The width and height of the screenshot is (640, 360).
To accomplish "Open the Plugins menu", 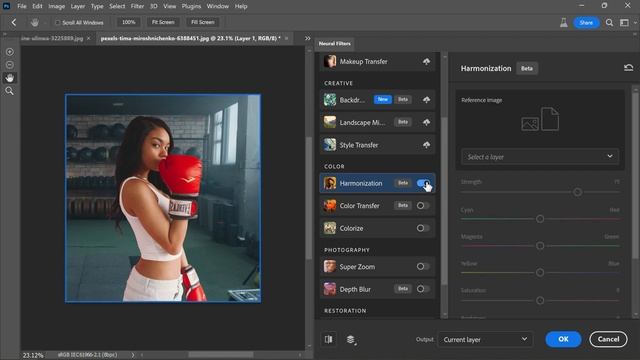I will 191,6.
